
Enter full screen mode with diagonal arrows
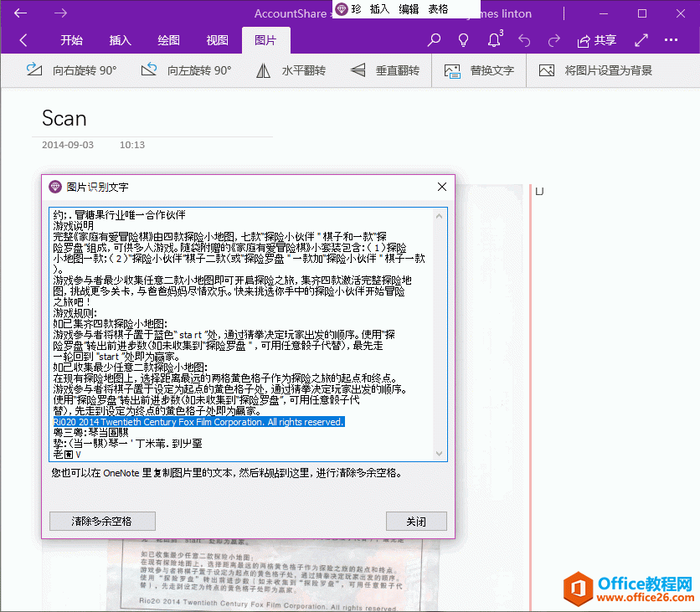point(641,40)
